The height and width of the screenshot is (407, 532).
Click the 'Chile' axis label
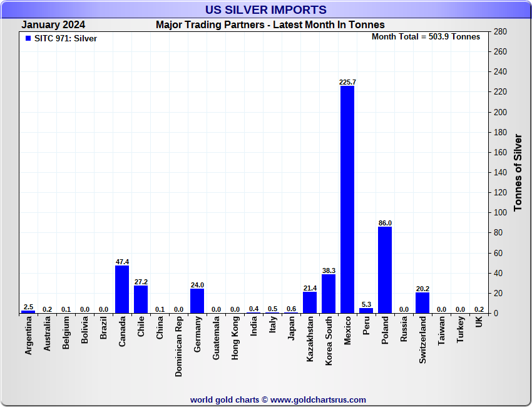click(141, 327)
